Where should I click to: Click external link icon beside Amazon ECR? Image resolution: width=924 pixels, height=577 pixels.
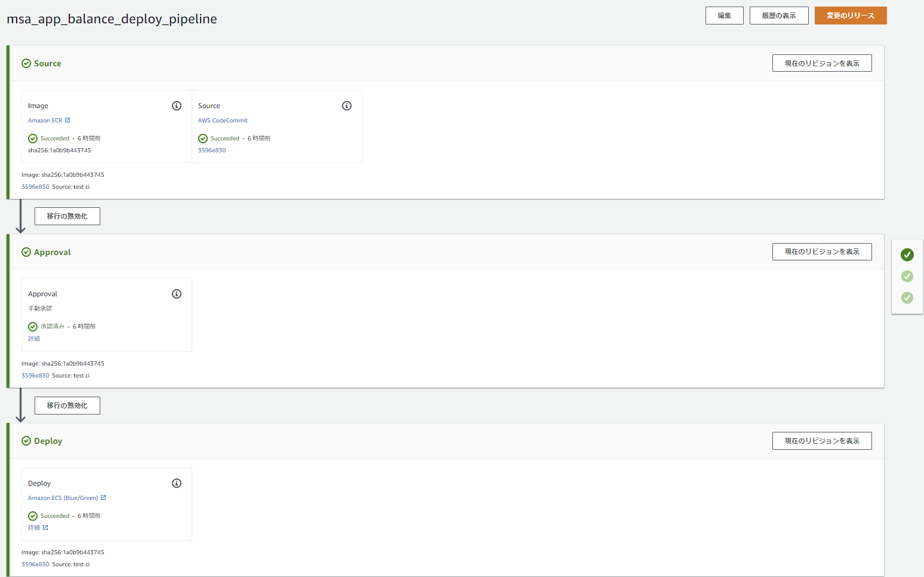(x=67, y=120)
